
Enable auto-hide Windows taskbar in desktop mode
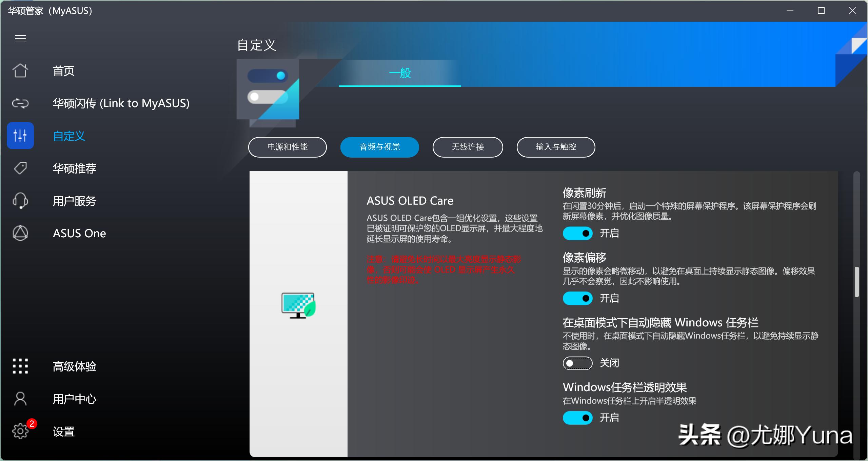click(577, 363)
